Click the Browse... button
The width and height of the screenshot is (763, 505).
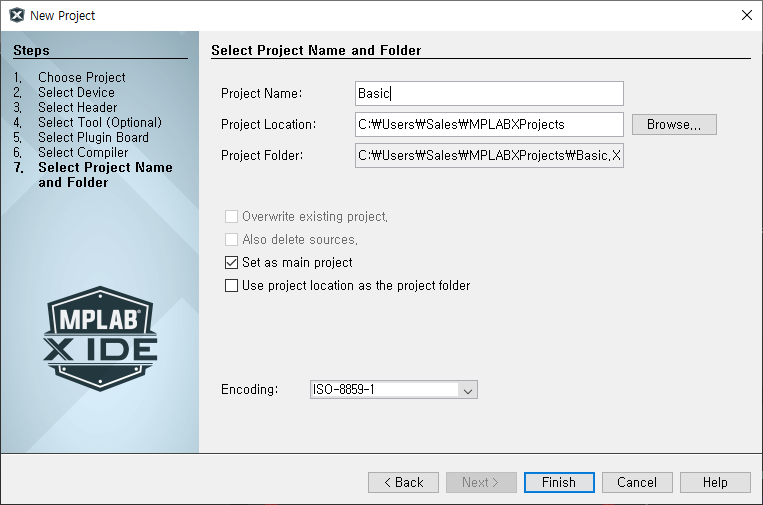674,125
